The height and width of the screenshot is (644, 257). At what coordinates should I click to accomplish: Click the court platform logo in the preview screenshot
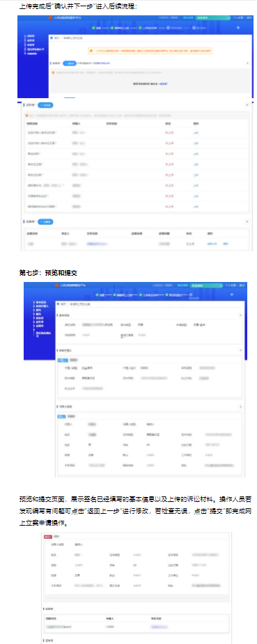coord(57,285)
